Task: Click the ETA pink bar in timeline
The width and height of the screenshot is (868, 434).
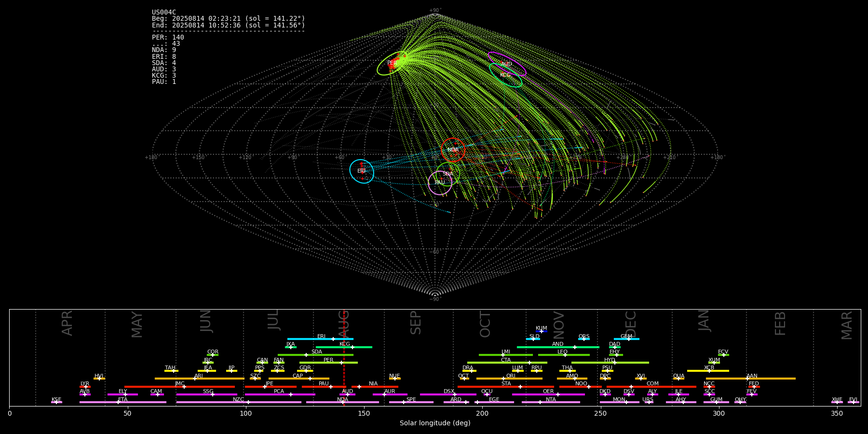Action: pyautogui.click(x=123, y=402)
